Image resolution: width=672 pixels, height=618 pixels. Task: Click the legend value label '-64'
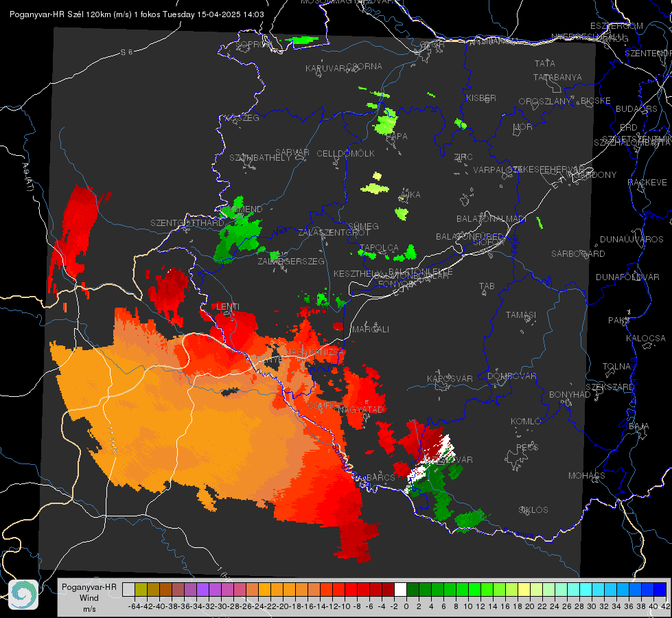click(x=134, y=606)
